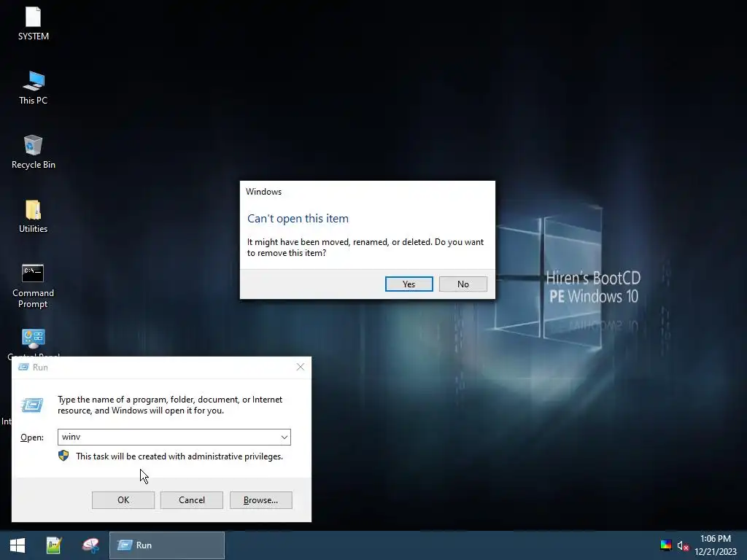This screenshot has width=747, height=560.
Task: Click the administrative privileges shield icon
Action: click(63, 456)
